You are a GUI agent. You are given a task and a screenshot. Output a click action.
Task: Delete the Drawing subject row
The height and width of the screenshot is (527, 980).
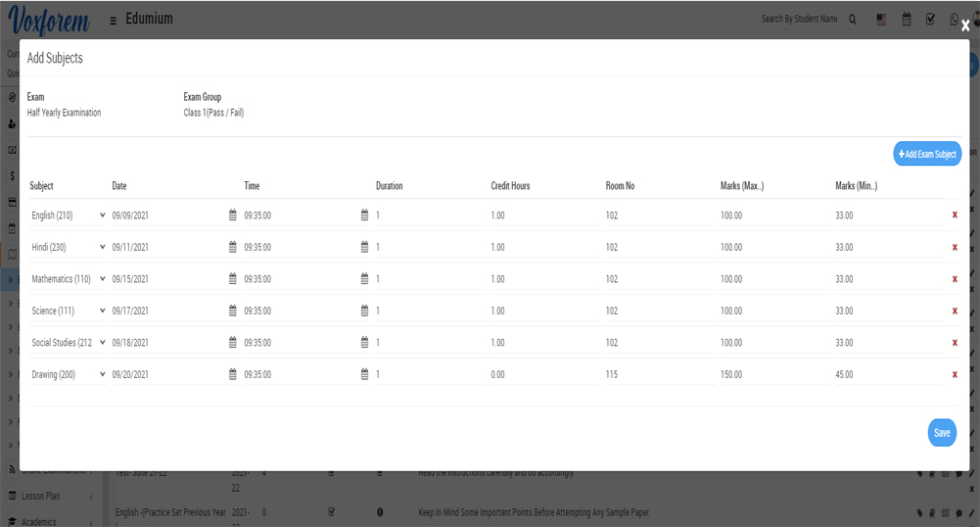pyautogui.click(x=955, y=375)
